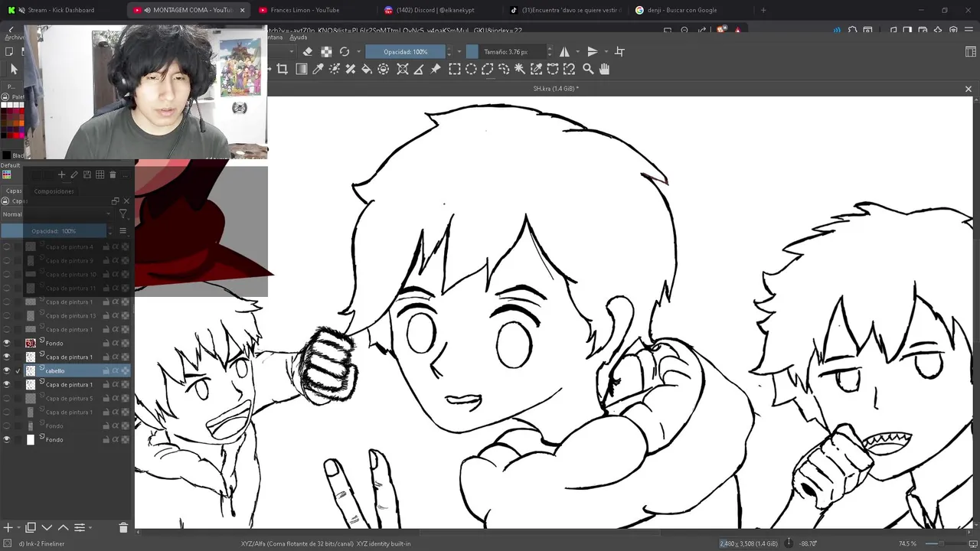
Task: Open the Normal blending mode dropdown
Action: (x=57, y=214)
